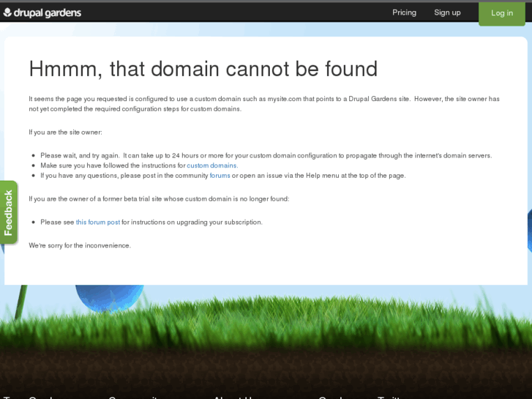This screenshot has height=399, width=532.
Task: Click the Drupal Gardens logo
Action: pos(42,12)
